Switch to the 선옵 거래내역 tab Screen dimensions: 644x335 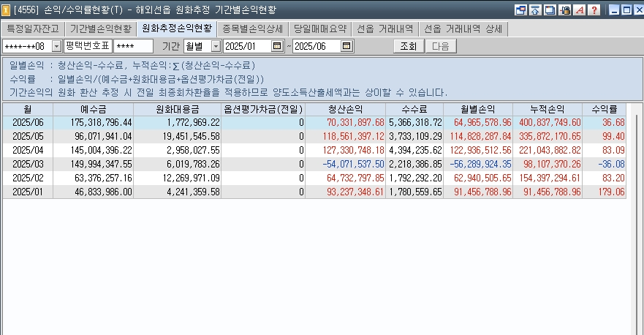coord(384,29)
